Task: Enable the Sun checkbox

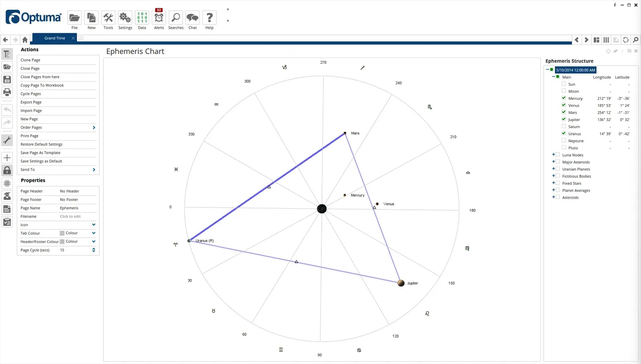Action: tap(564, 84)
